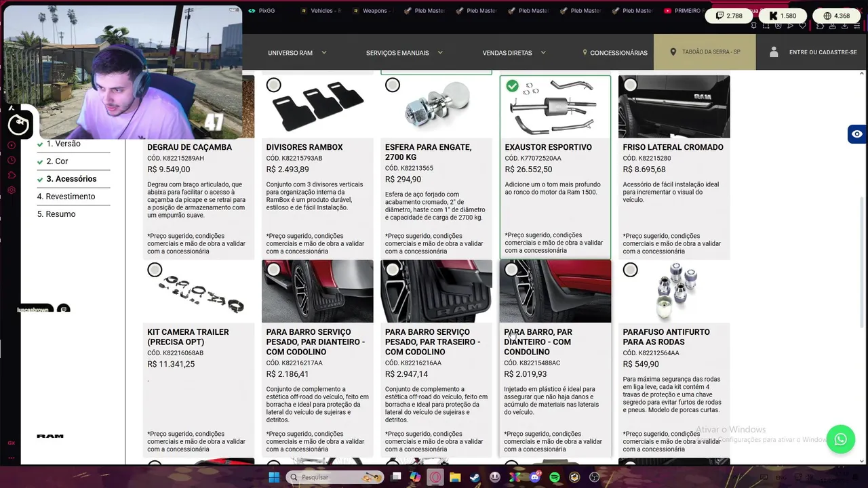Click Entre ou Cadastre-se
This screenshot has width=868, height=488.
[823, 52]
